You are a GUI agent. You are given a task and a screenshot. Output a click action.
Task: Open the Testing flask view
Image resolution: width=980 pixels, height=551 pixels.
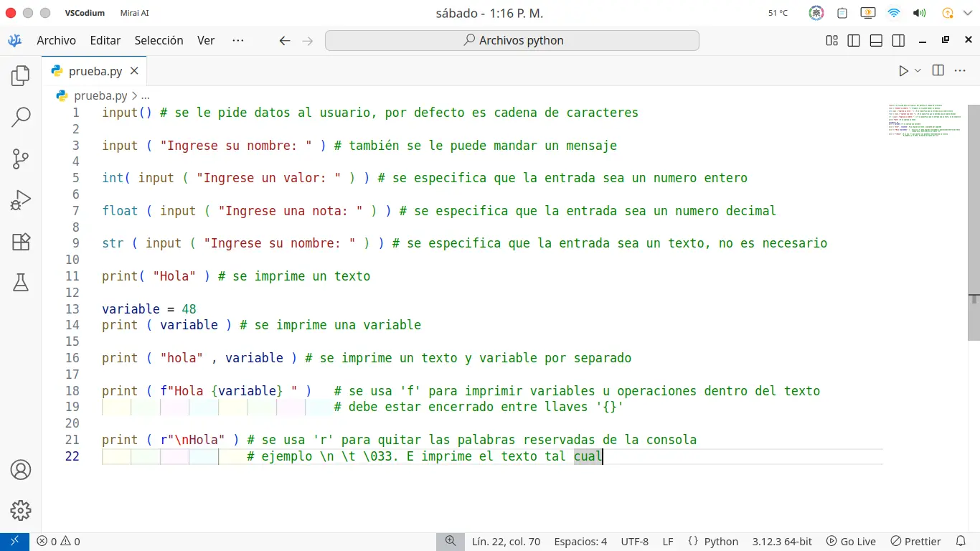21,283
